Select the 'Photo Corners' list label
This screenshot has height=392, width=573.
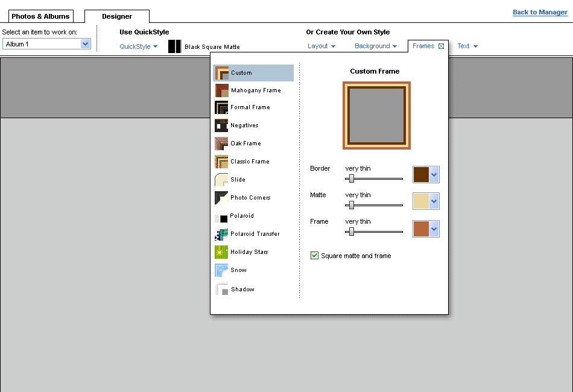[250, 198]
